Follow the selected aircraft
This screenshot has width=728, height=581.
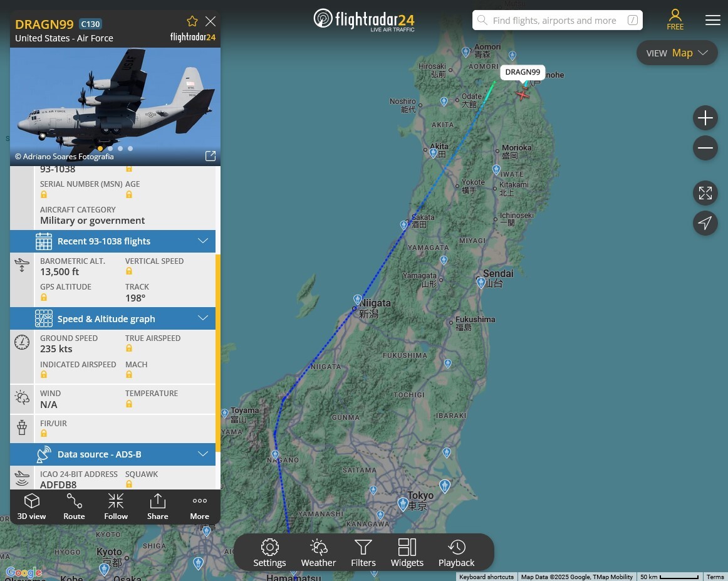[116, 506]
